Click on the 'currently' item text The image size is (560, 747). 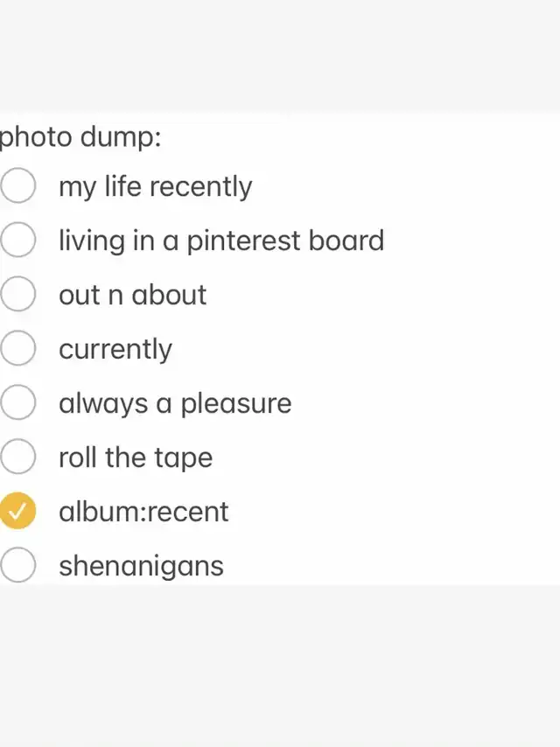115,350
